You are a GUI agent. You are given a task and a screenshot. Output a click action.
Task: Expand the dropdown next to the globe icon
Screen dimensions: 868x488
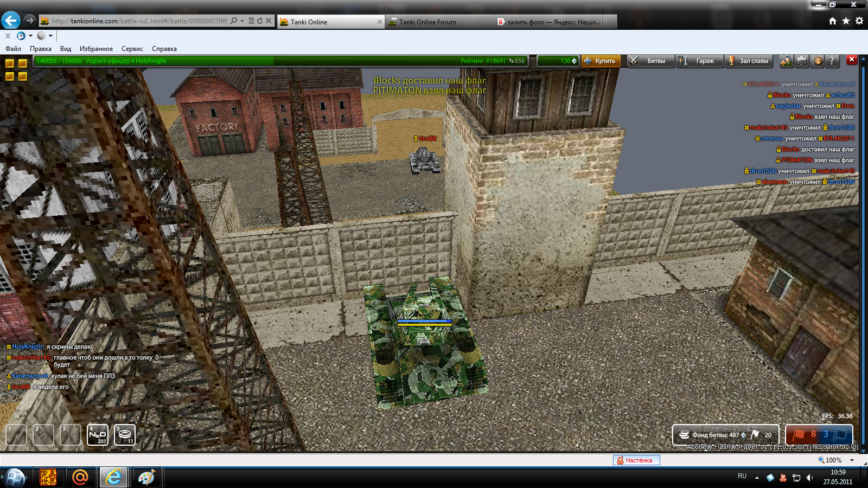click(x=50, y=36)
